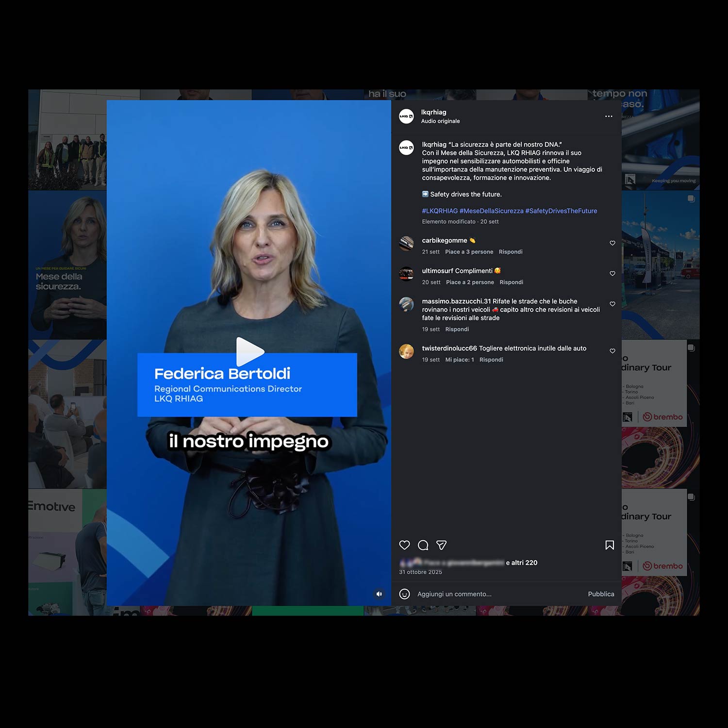Open ultimosurf's profile avatar
Image resolution: width=728 pixels, height=728 pixels.
pyautogui.click(x=406, y=274)
